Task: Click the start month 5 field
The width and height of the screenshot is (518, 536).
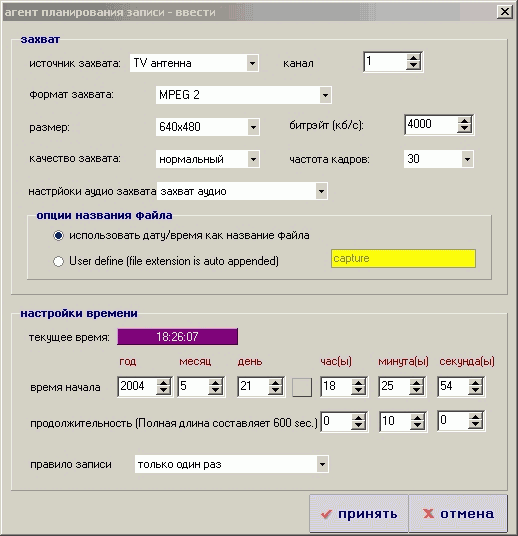Action: 194,387
